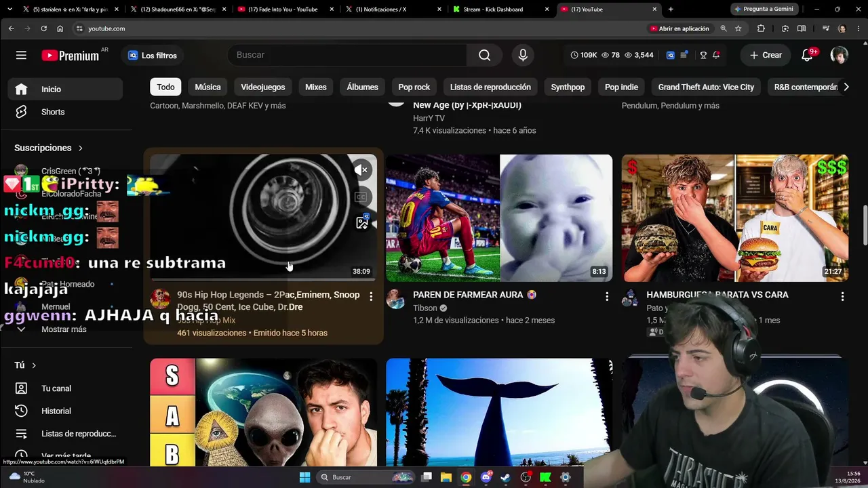Click Abrir en aplicación in address bar
The height and width of the screenshot is (488, 868).
click(679, 28)
